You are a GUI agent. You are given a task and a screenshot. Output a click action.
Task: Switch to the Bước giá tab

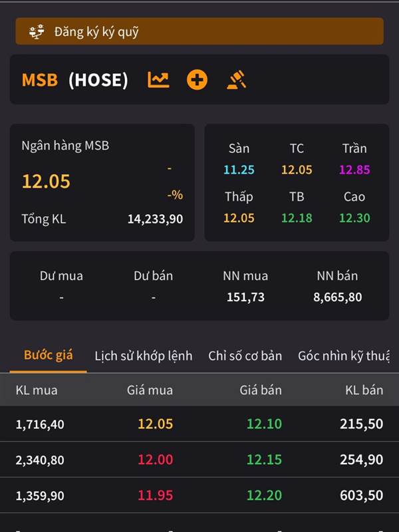(48, 354)
